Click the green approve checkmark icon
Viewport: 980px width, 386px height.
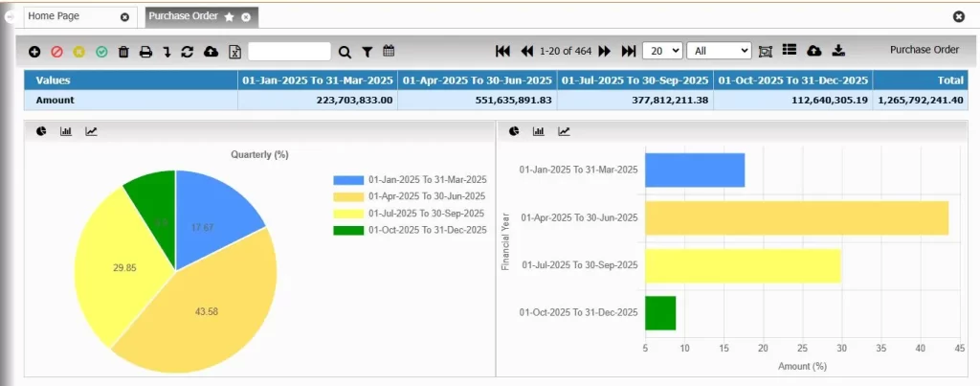pos(101,51)
